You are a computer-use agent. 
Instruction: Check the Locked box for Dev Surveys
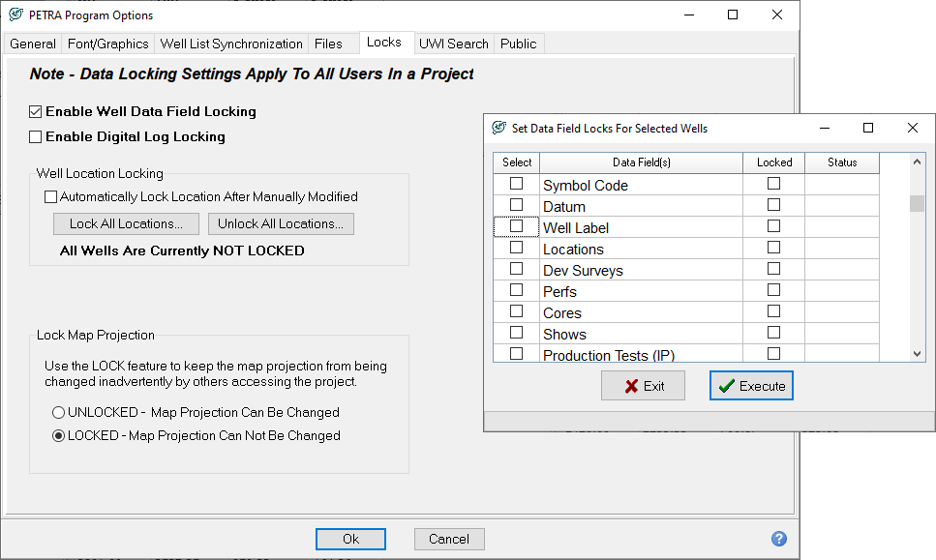[x=773, y=269]
